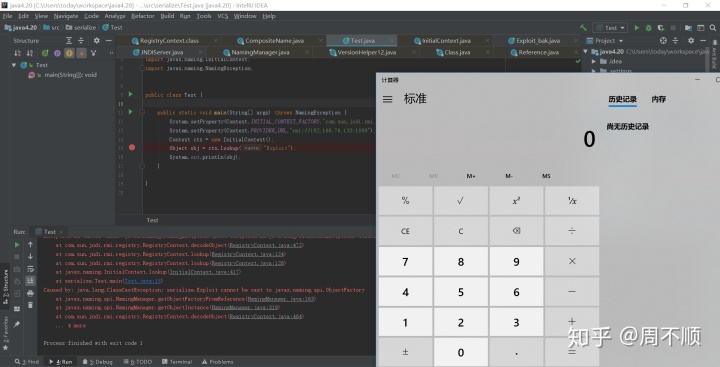
Task: Open Project panel settings gear
Action: pos(691,40)
